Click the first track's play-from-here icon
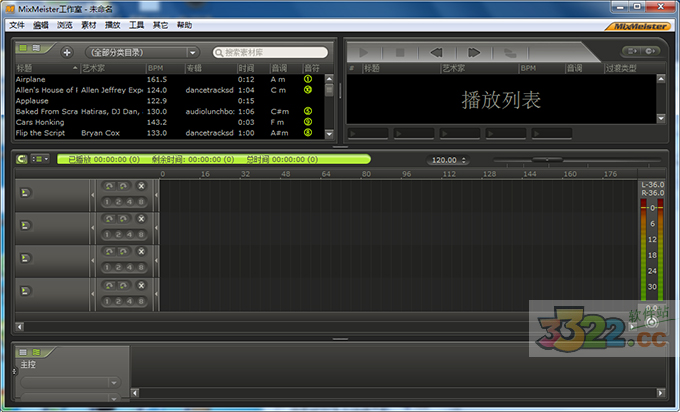 pyautogui.click(x=25, y=193)
